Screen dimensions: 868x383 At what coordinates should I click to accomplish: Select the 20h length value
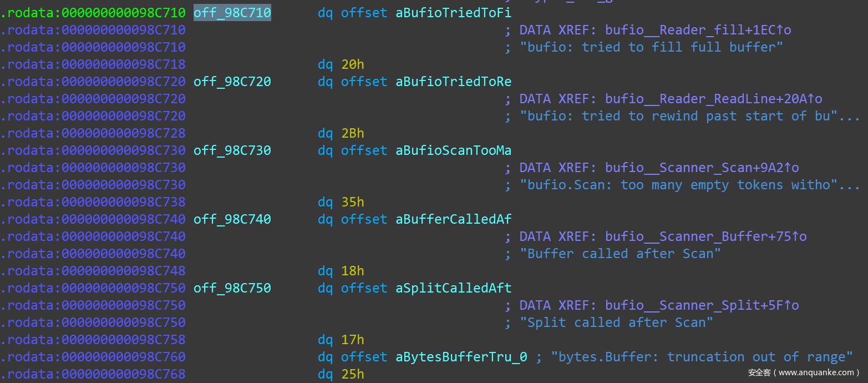pyautogui.click(x=353, y=64)
